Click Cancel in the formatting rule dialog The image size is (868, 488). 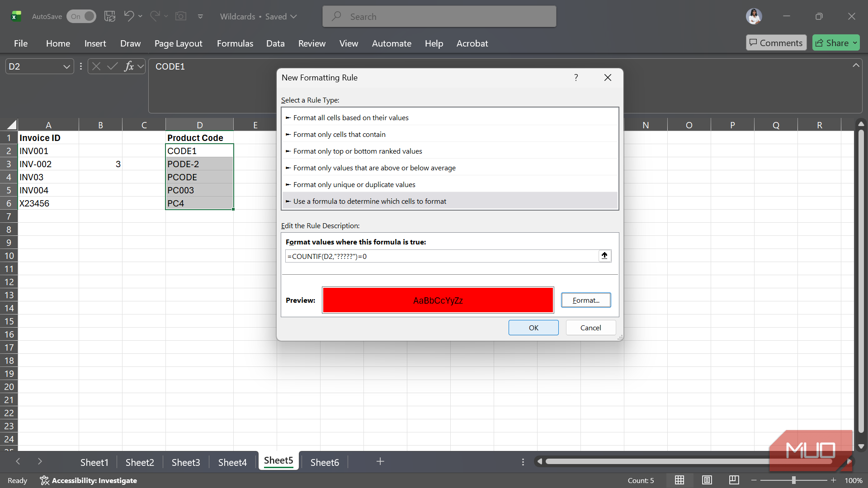coord(590,328)
